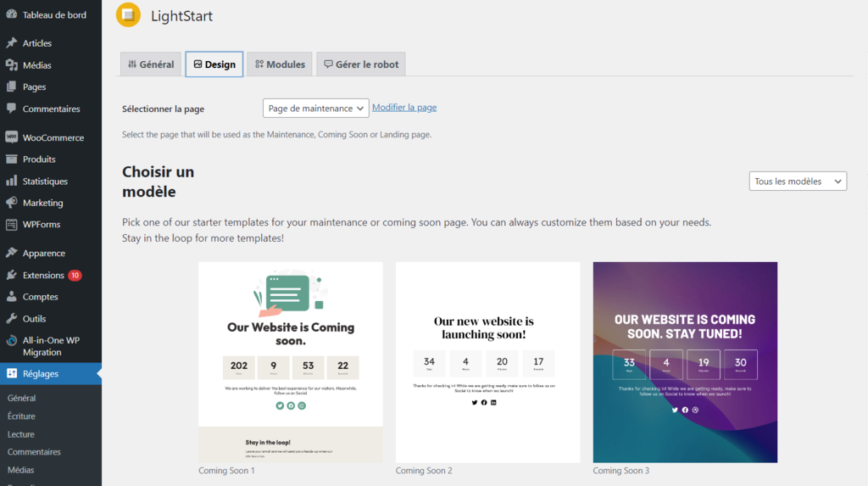Open the Statistiques menu item
Image resolution: width=868 pixels, height=486 pixels.
click(x=51, y=182)
